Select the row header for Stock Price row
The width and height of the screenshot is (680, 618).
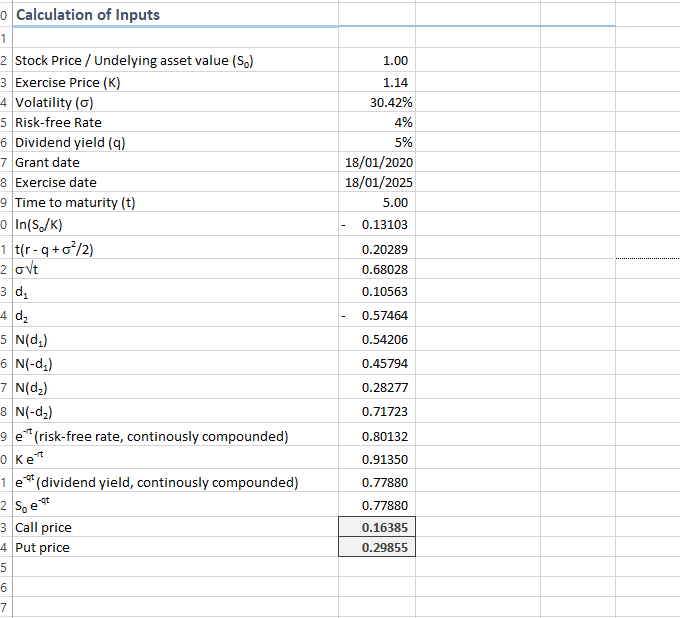(x=6, y=60)
